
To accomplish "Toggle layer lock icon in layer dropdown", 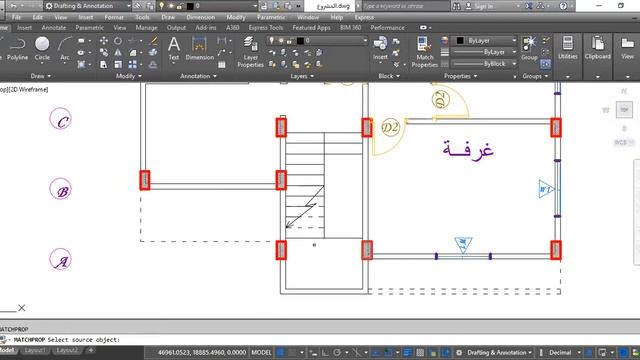I will pyautogui.click(x=290, y=41).
